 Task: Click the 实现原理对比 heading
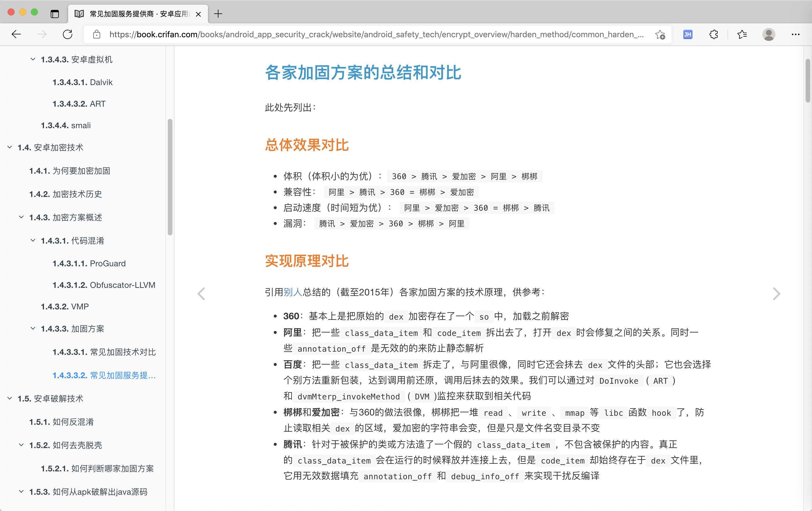pos(307,261)
